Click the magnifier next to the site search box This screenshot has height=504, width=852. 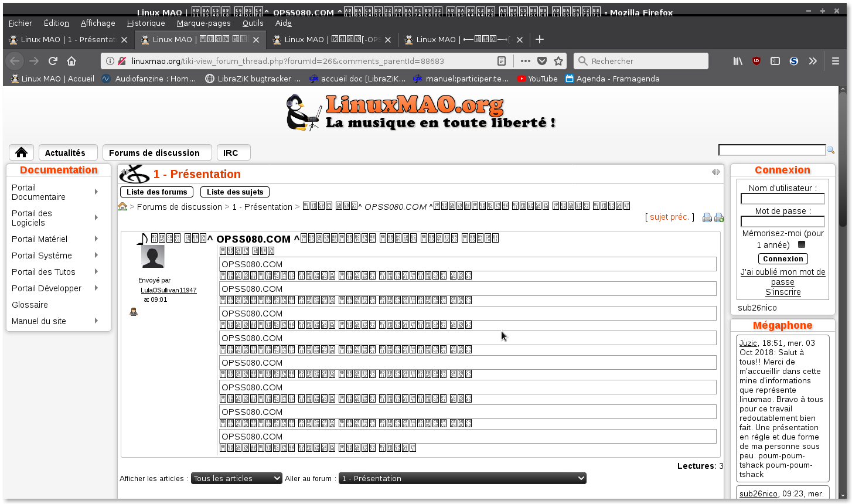click(830, 150)
